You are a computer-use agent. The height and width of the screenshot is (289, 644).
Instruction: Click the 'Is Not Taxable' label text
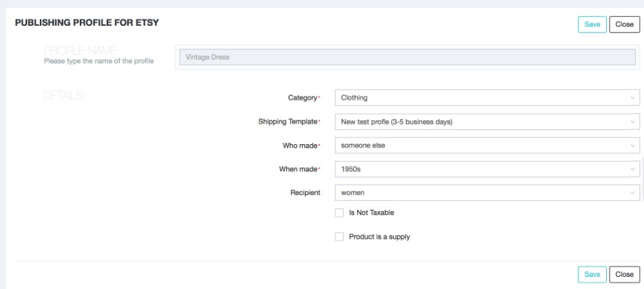point(371,213)
